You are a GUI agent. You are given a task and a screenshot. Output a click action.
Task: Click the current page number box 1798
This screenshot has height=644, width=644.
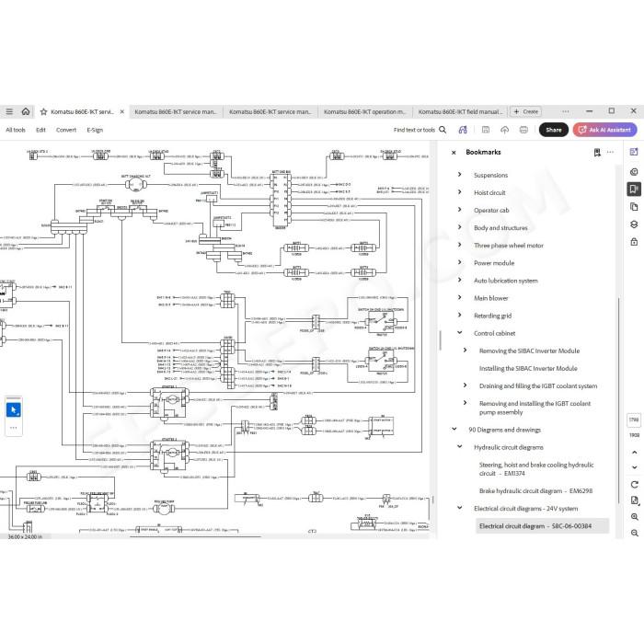[634, 420]
